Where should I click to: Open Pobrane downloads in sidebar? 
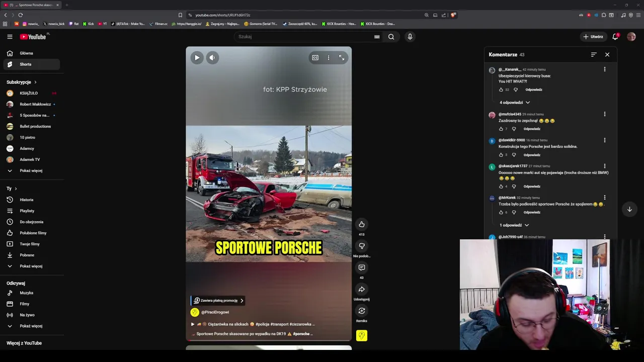[32, 255]
